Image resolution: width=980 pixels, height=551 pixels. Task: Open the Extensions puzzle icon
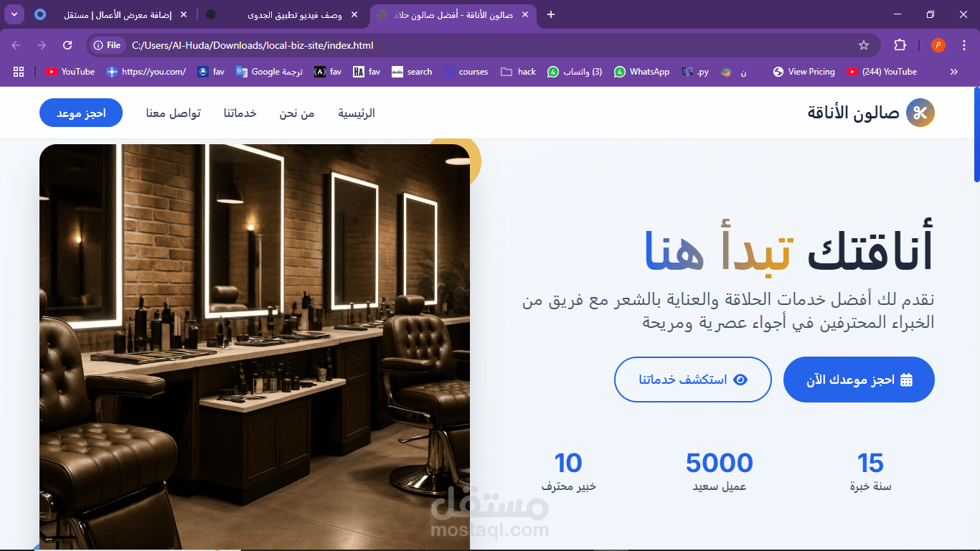[x=900, y=45]
